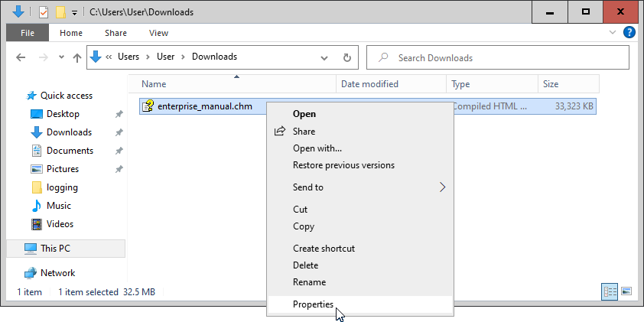
Task: Open the Share entry in context menu
Action: point(304,132)
